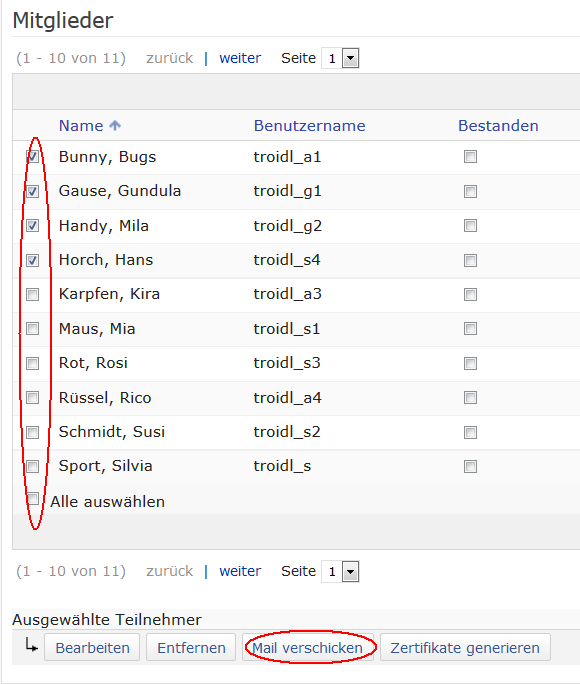Viewport: 580px width, 684px height.
Task: Sort by Benutzername column header
Action: (310, 126)
